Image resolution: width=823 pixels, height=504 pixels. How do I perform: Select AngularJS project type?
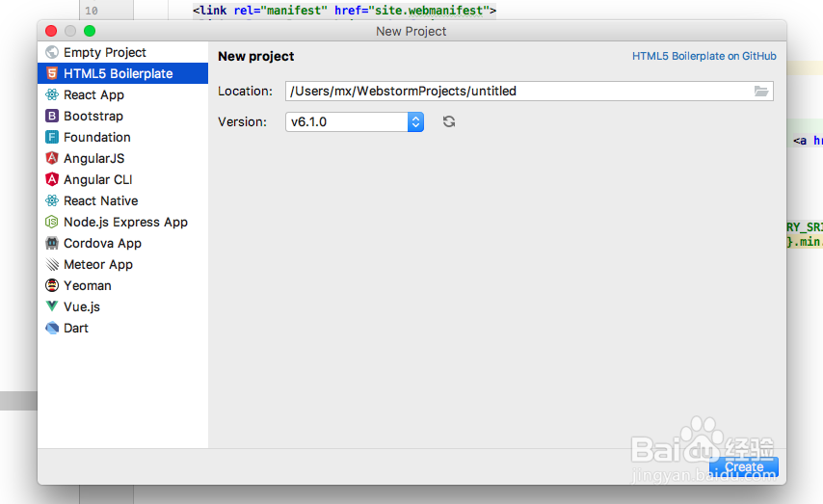pos(122,158)
